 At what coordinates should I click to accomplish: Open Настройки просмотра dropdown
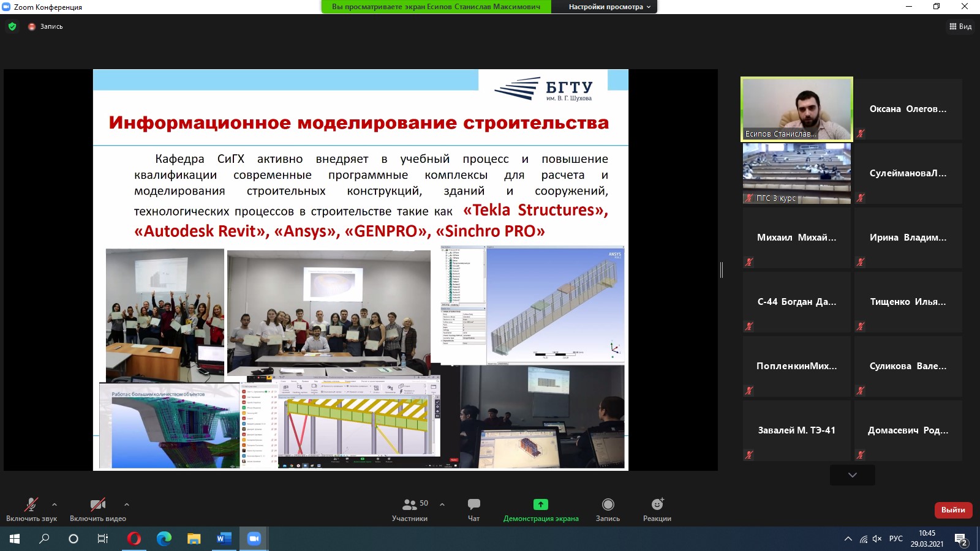[x=610, y=7]
